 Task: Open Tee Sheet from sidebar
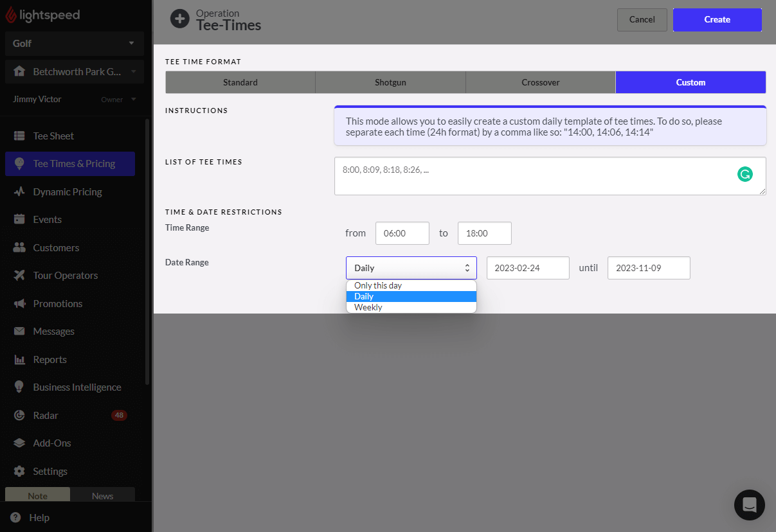70,136
